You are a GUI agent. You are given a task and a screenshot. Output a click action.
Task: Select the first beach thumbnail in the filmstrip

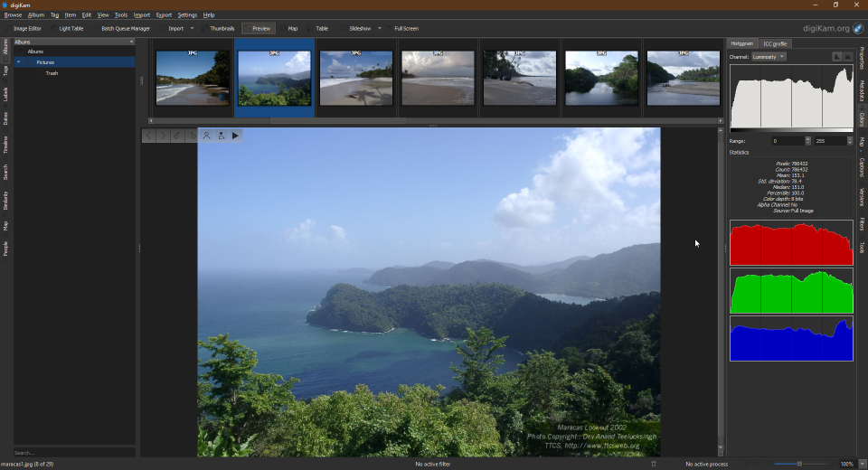tap(193, 78)
